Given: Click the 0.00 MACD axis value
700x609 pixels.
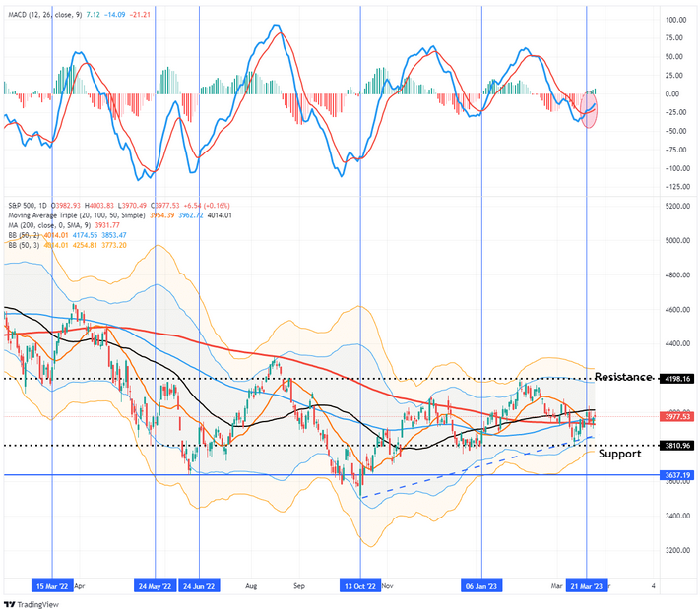Looking at the screenshot, I should tap(672, 94).
